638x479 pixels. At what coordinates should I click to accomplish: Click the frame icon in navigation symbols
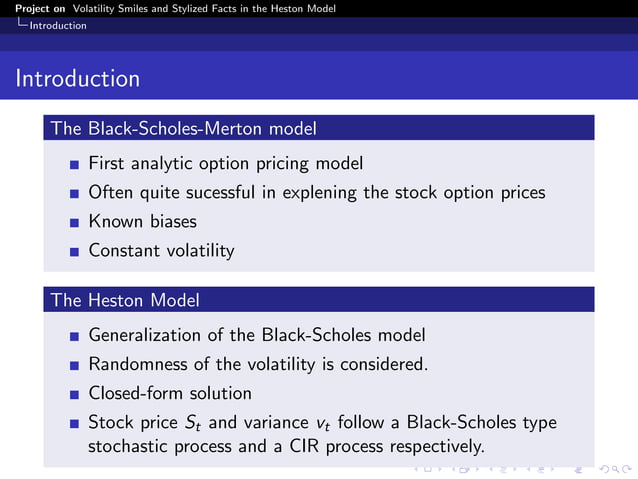coord(464,470)
